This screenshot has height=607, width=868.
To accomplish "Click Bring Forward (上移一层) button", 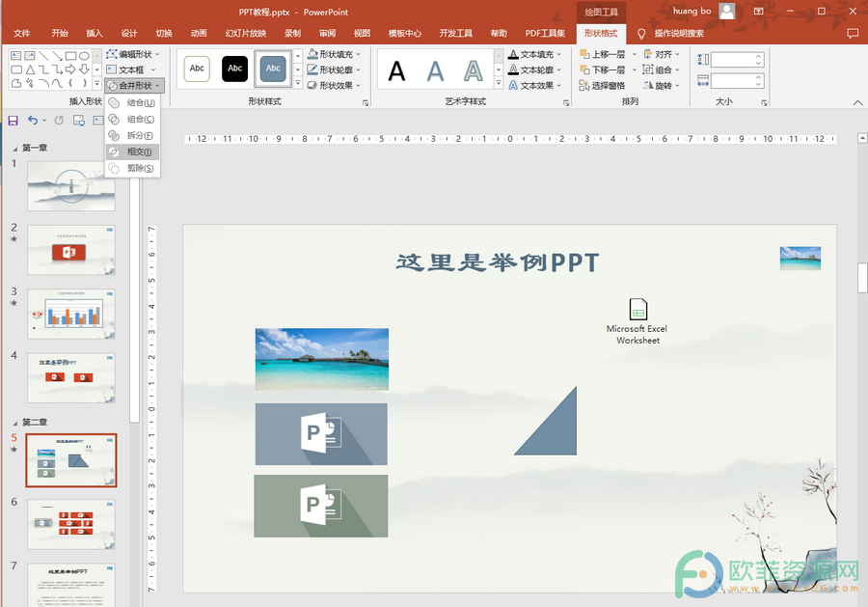I will point(602,54).
